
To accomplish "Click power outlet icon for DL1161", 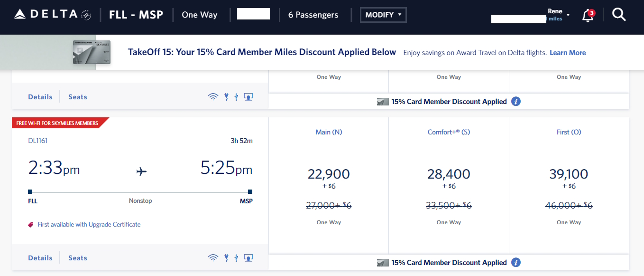I will (226, 258).
